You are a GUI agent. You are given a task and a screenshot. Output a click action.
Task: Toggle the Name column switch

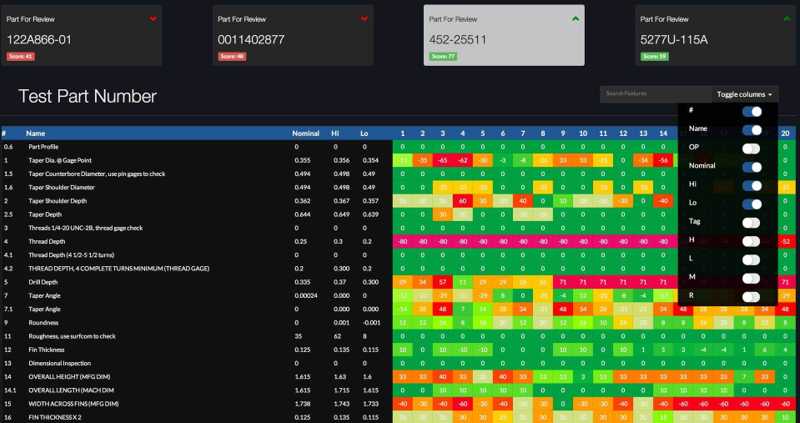[752, 130]
